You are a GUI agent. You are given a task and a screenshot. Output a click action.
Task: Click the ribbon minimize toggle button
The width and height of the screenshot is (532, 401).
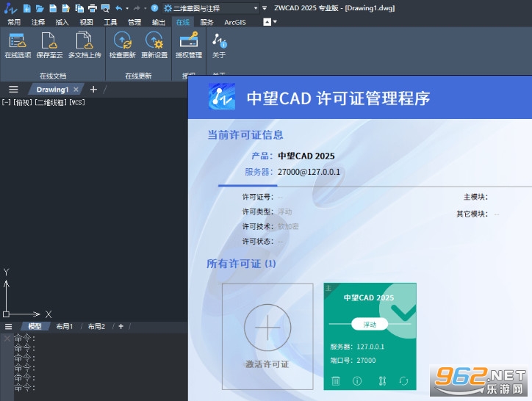[x=267, y=22]
